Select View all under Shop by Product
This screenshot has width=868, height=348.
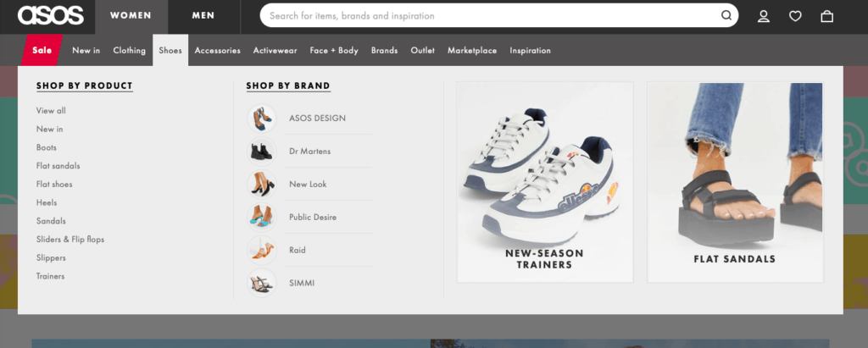(51, 111)
